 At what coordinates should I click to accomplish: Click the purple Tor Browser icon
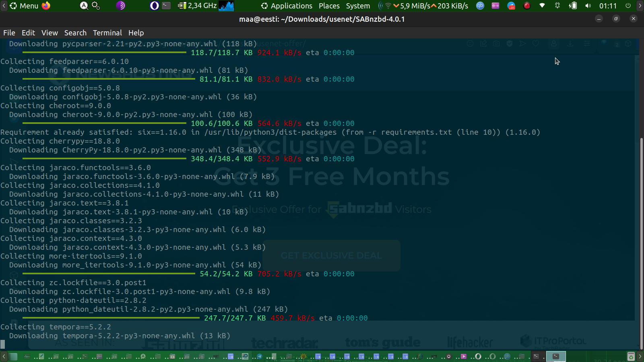coord(120,6)
